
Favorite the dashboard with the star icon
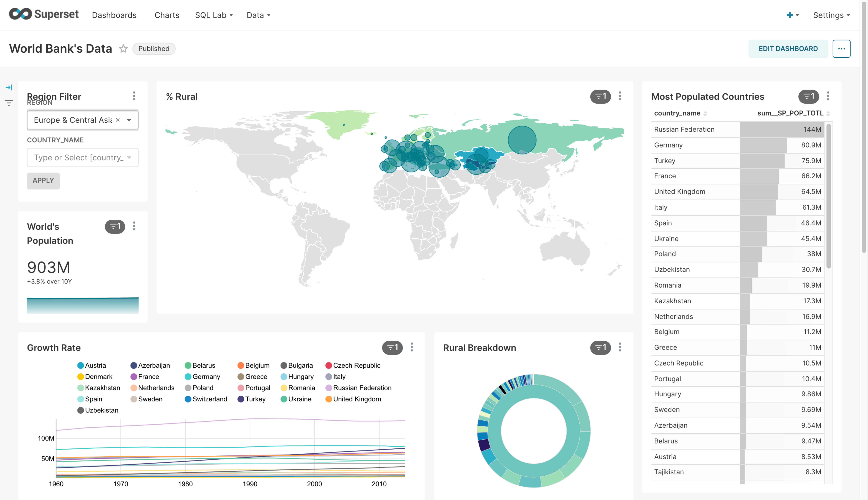pyautogui.click(x=123, y=49)
